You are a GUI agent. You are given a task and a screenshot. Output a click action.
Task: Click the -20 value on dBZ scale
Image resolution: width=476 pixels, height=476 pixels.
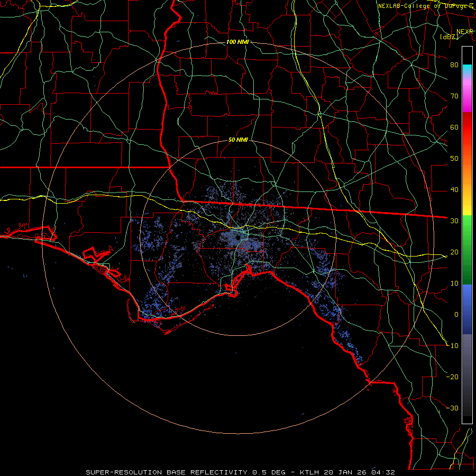tap(452, 377)
